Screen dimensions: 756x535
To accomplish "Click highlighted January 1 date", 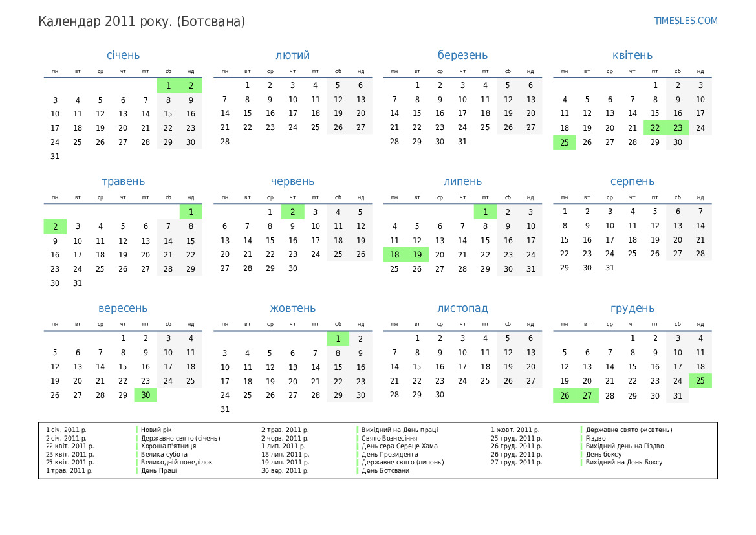I will [168, 85].
